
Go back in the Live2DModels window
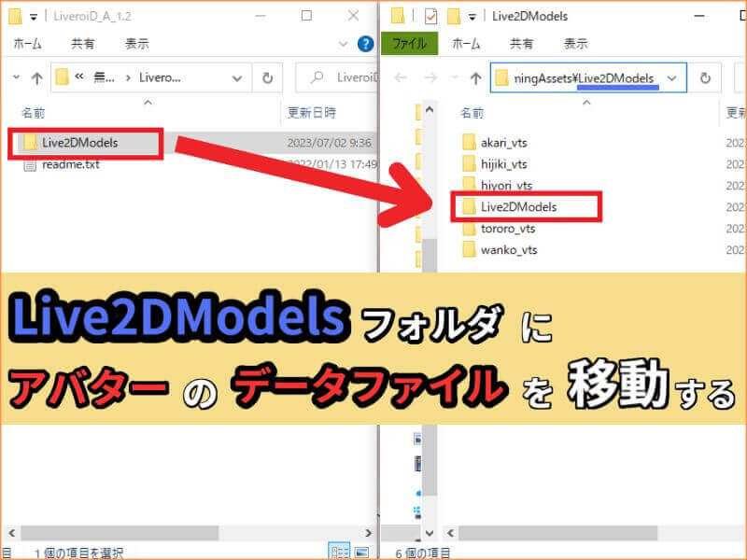[401, 77]
